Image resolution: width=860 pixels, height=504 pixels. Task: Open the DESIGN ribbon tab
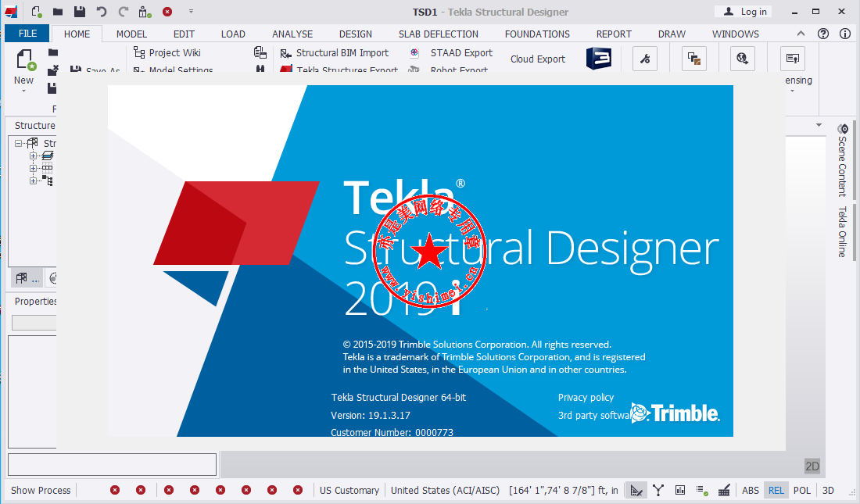356,34
